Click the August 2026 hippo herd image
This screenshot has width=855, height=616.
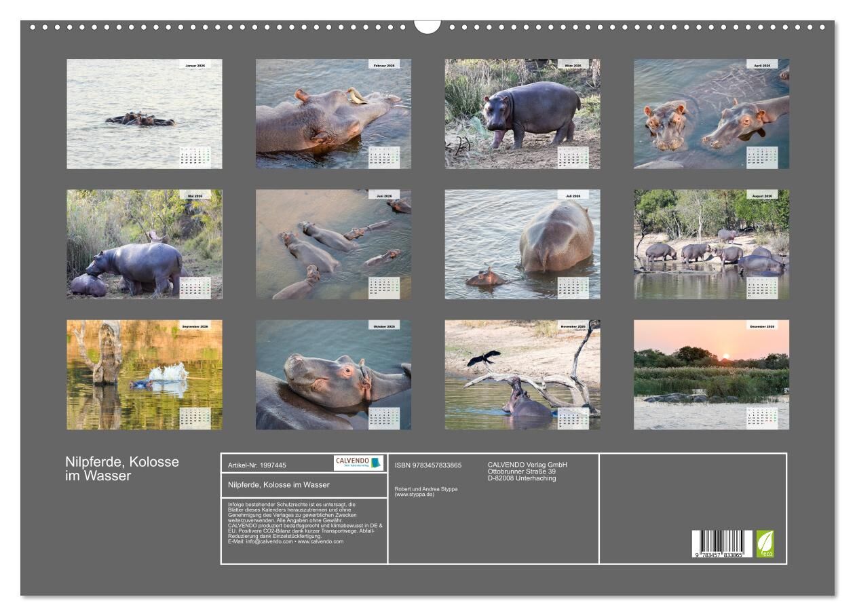point(711,244)
